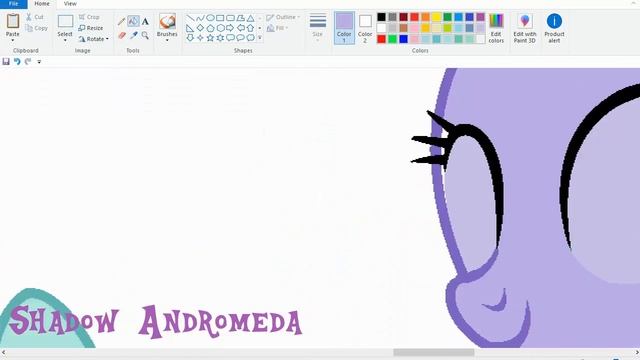Open the File menu

tap(13, 4)
